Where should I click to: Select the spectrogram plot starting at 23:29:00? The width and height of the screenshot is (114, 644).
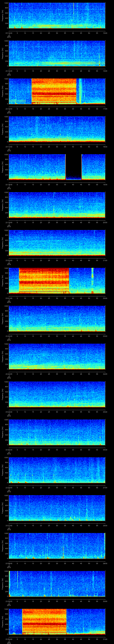click(57, 584)
